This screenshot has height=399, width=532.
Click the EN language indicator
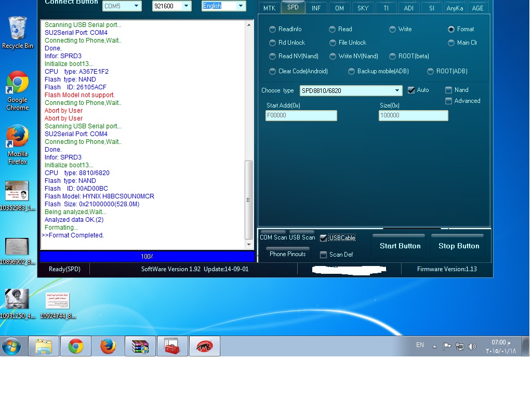coord(420,345)
